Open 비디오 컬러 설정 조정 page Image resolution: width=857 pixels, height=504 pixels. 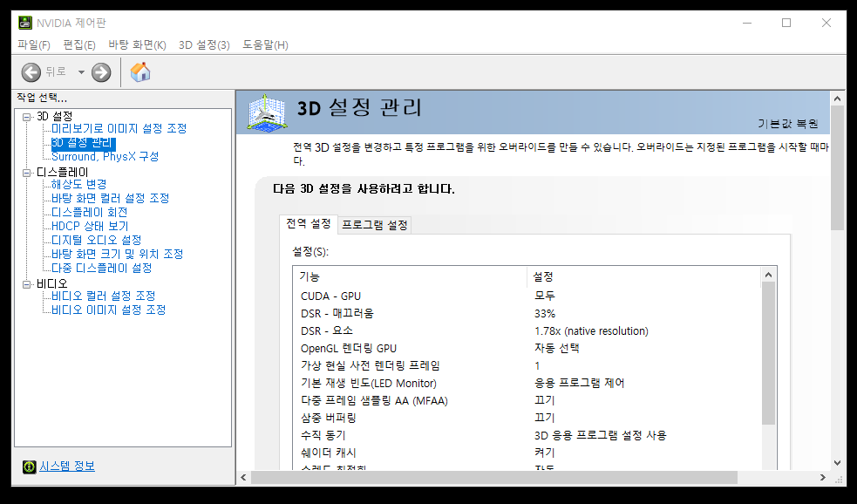(x=103, y=296)
